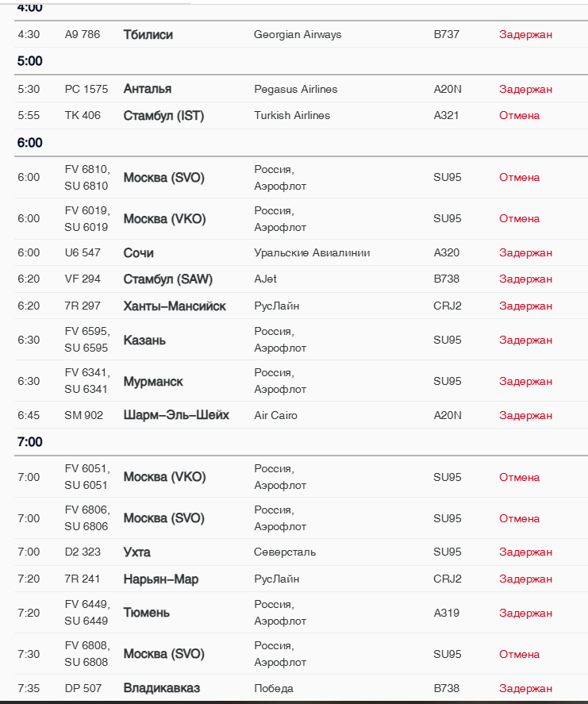
Task: Select the Стамбул (IST) destination
Action: [163, 116]
